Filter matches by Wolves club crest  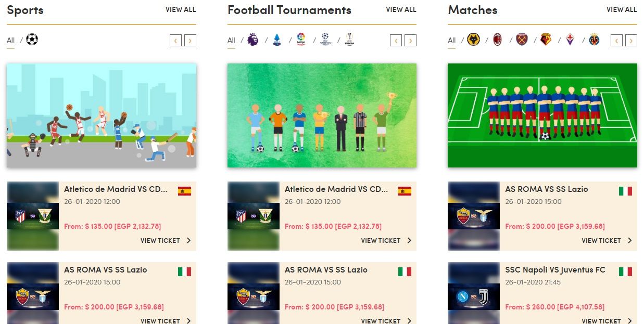473,40
